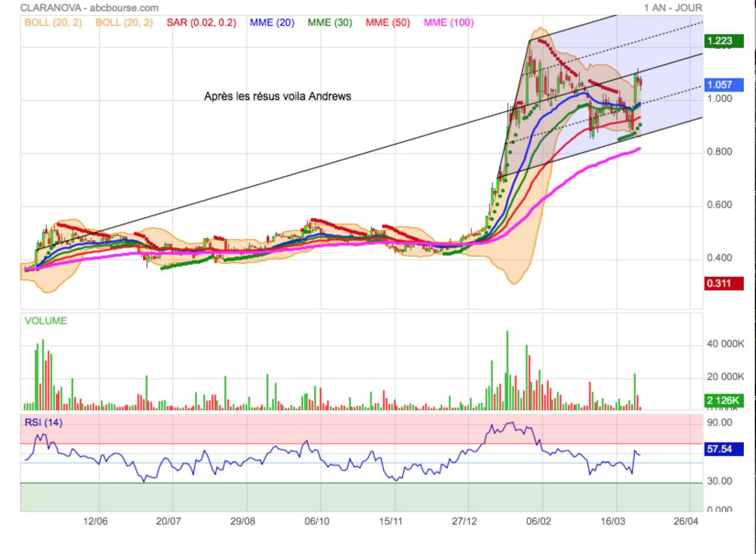Click the 06/10 date axis label
Image resolution: width=756 pixels, height=554 pixels.
pyautogui.click(x=316, y=522)
